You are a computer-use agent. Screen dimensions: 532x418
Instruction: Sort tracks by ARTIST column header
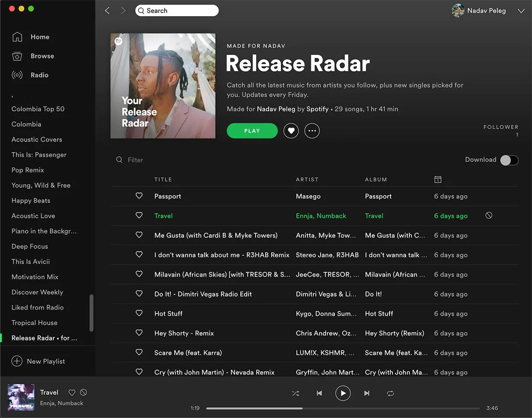(307, 180)
